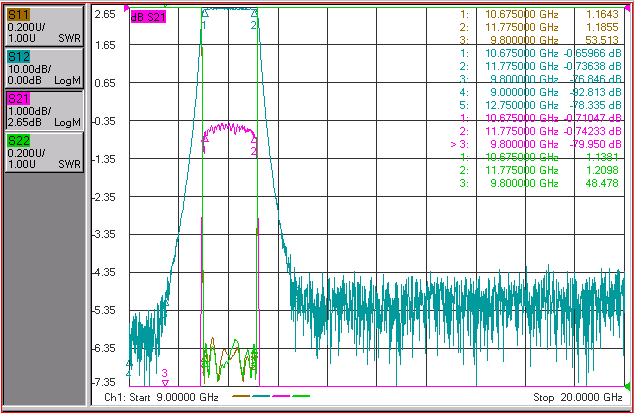Click the S11 brown trace name tag
This screenshot has width=634, height=413.
pyautogui.click(x=19, y=15)
